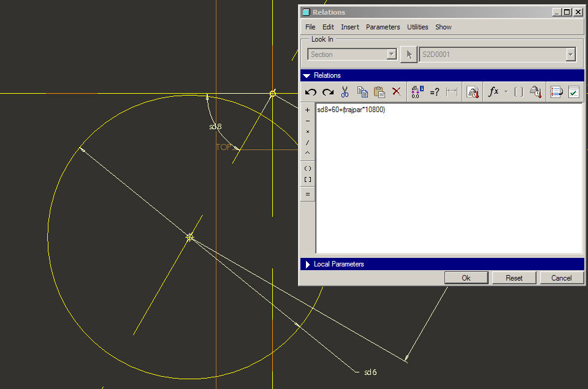Image resolution: width=588 pixels, height=389 pixels.
Task: Open the Utilities menu
Action: (x=418, y=27)
